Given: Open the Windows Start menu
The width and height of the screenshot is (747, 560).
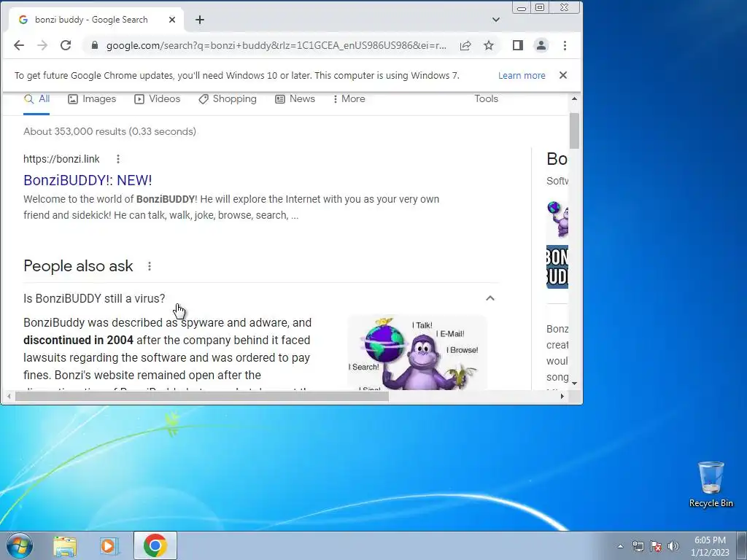Looking at the screenshot, I should click(20, 545).
